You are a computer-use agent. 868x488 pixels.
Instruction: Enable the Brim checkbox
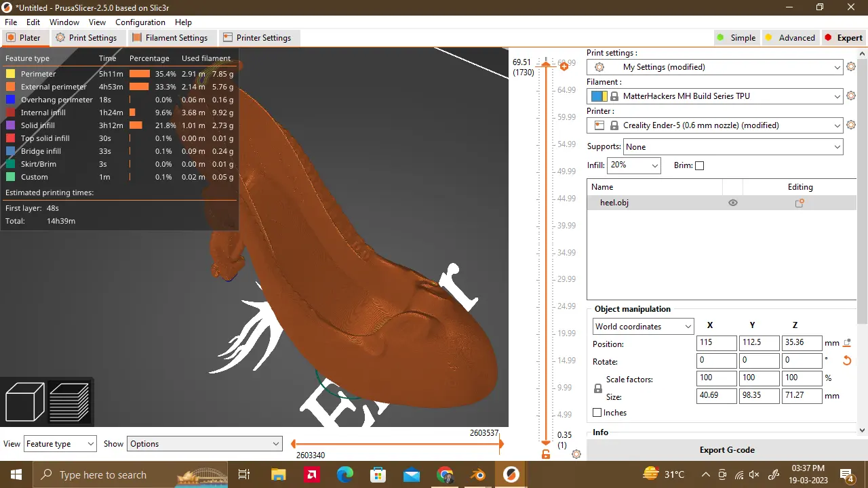(x=699, y=165)
